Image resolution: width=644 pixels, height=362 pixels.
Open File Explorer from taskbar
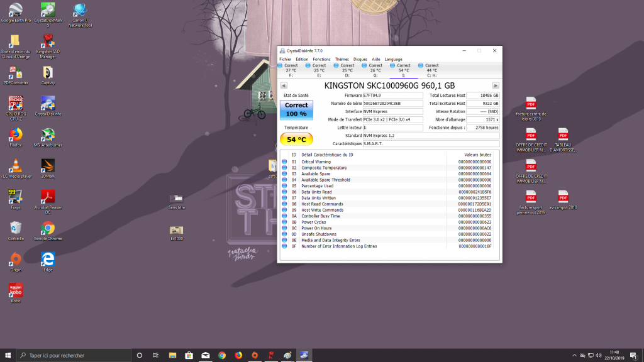click(172, 355)
